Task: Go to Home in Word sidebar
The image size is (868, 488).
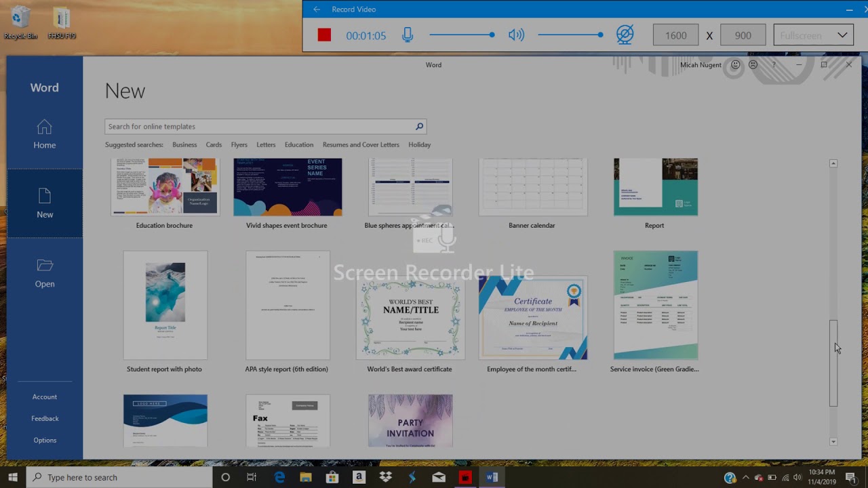Action: [45, 134]
